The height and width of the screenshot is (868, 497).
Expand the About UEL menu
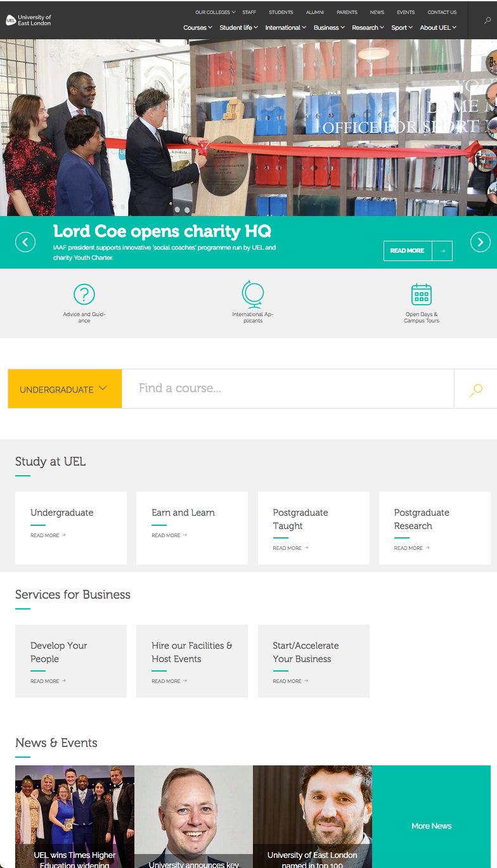click(x=439, y=28)
